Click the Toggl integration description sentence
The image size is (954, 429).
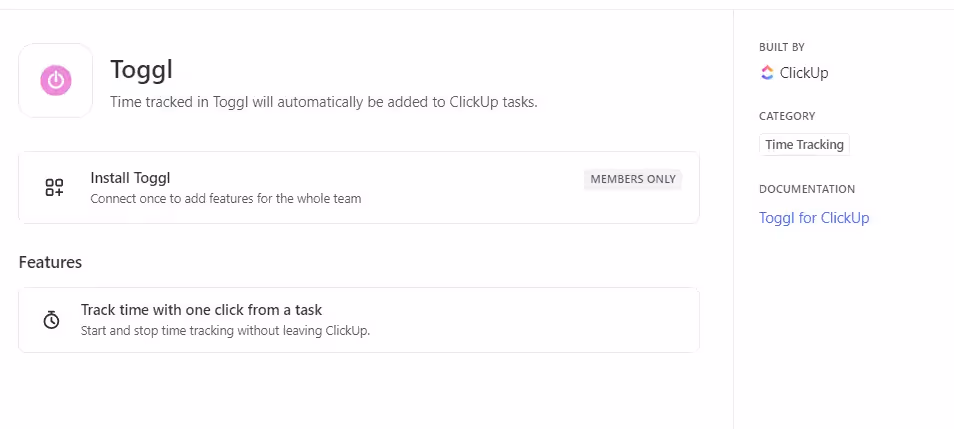point(324,102)
